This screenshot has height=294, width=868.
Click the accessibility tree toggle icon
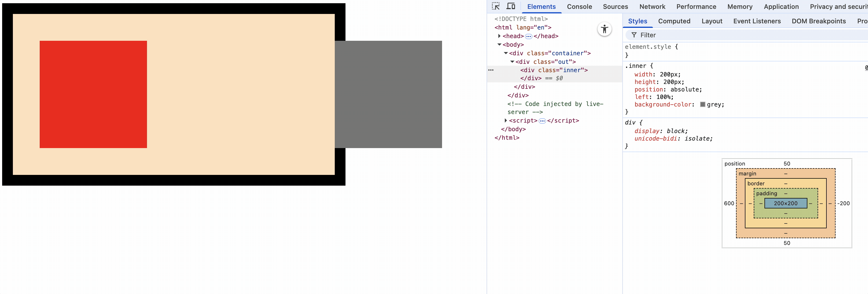point(605,29)
